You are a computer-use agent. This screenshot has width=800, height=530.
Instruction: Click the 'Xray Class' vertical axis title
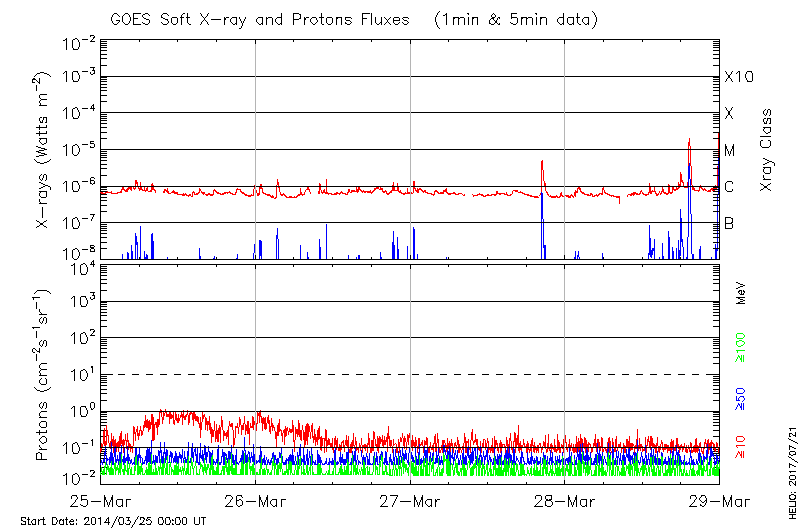click(767, 150)
